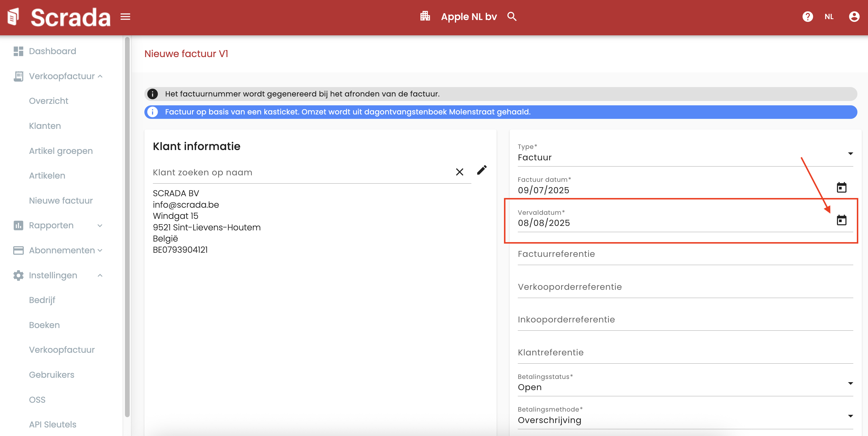
Task: Open the Factuur datum calendar picker
Action: pos(841,187)
